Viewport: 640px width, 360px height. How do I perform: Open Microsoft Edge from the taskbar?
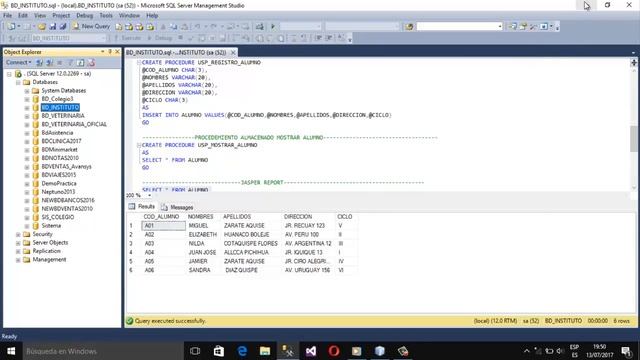pos(242,351)
